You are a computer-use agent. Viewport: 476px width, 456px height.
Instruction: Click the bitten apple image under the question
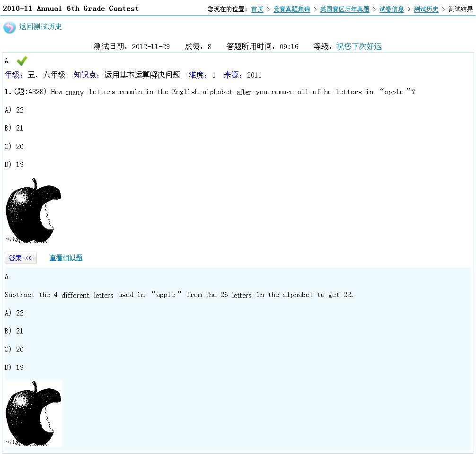click(33, 210)
